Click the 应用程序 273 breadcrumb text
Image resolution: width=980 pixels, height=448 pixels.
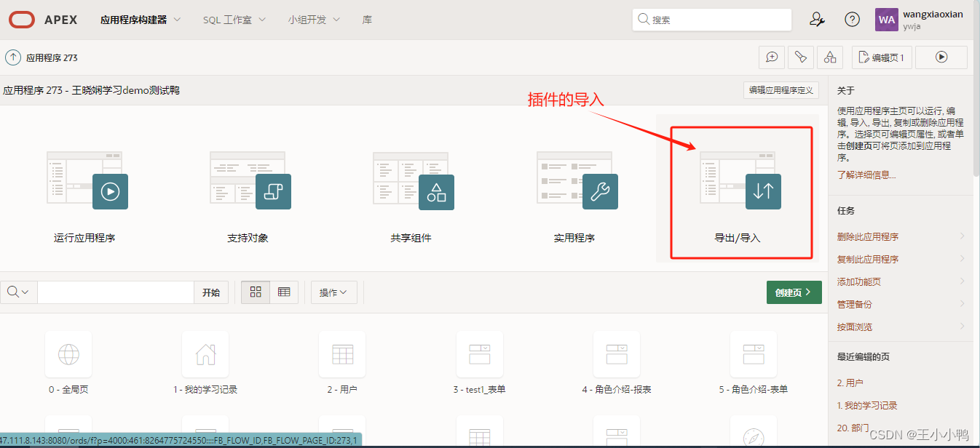(x=52, y=57)
